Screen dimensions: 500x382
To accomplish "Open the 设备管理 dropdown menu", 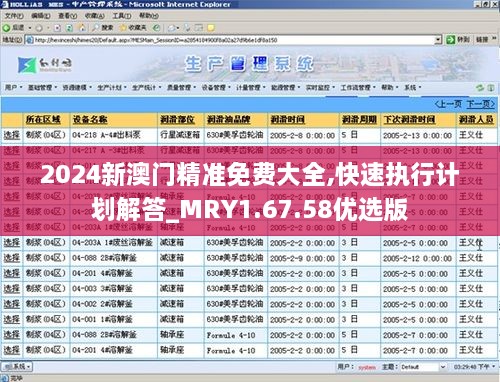I will [x=216, y=88].
